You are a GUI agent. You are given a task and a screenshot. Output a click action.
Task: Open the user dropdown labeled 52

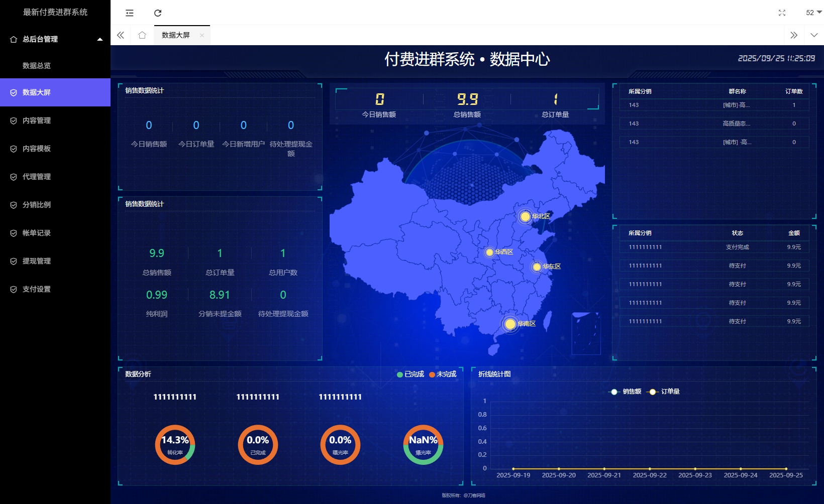coord(813,13)
